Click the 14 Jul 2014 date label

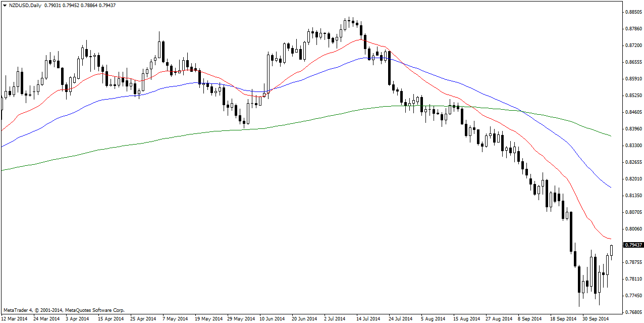click(369, 319)
